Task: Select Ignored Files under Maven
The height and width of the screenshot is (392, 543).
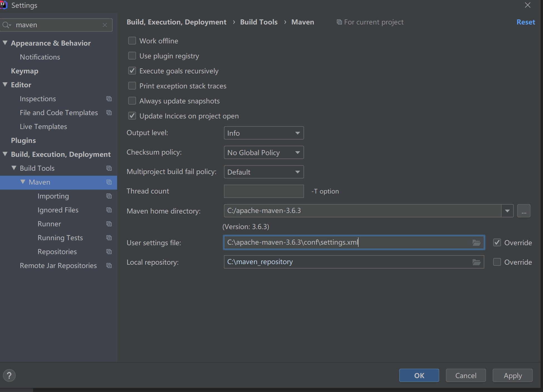Action: (x=58, y=210)
